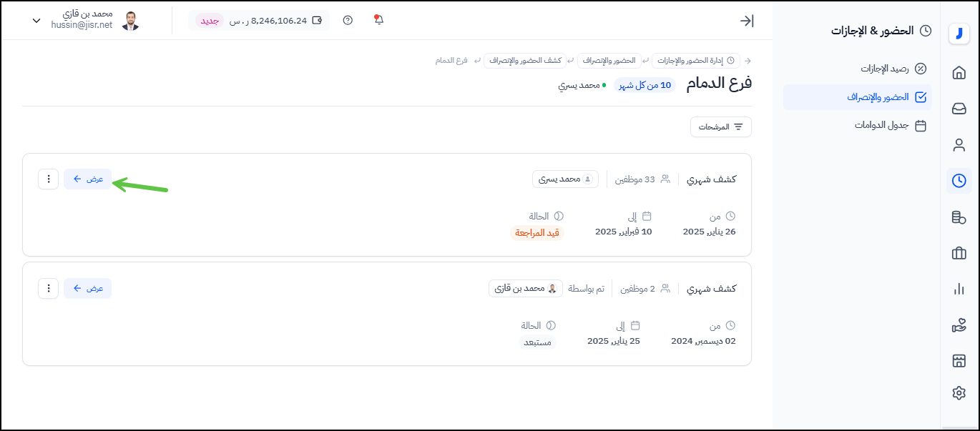The image size is (980, 431).
Task: Click the home icon in right sidebar
Action: 959,72
